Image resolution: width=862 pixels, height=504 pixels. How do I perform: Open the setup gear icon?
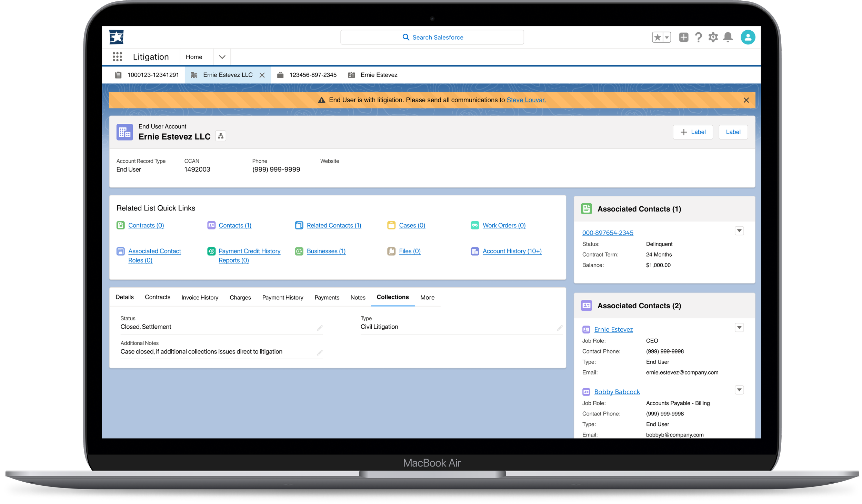coord(713,37)
